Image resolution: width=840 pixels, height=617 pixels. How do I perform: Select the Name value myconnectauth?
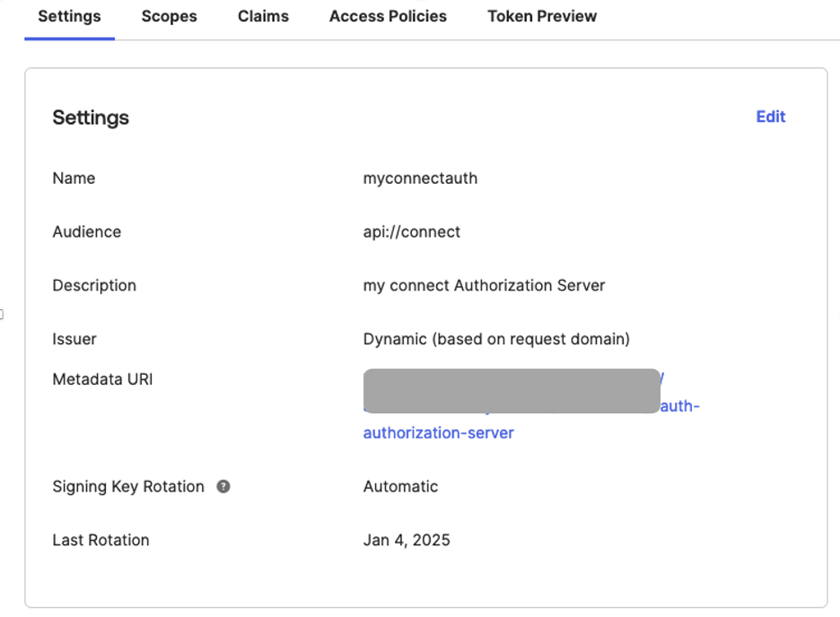click(420, 178)
